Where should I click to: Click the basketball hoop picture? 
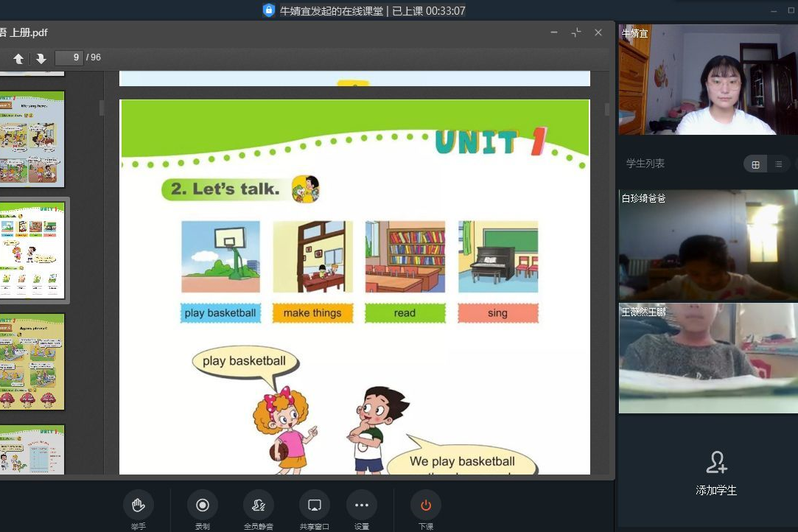[x=220, y=256]
